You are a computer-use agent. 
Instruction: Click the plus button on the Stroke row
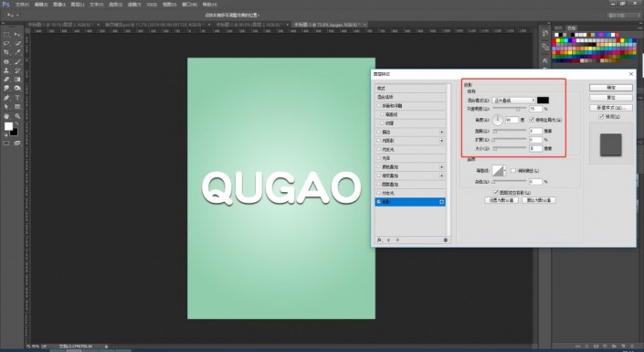click(441, 132)
